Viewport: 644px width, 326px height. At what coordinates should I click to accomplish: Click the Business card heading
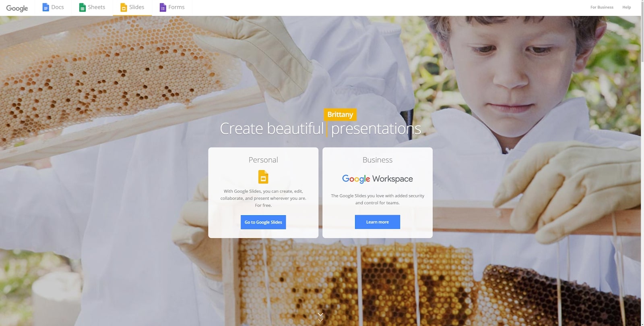coord(378,160)
